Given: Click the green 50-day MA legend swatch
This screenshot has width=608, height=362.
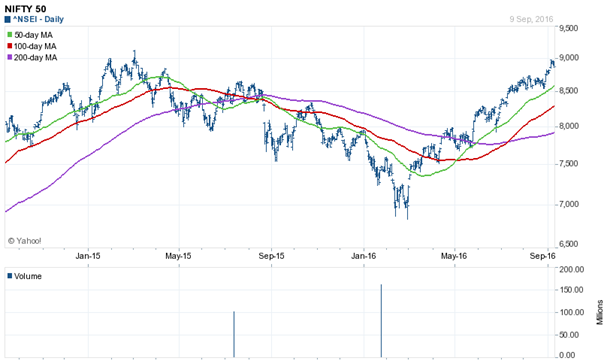Looking at the screenshot, I should 10,35.
